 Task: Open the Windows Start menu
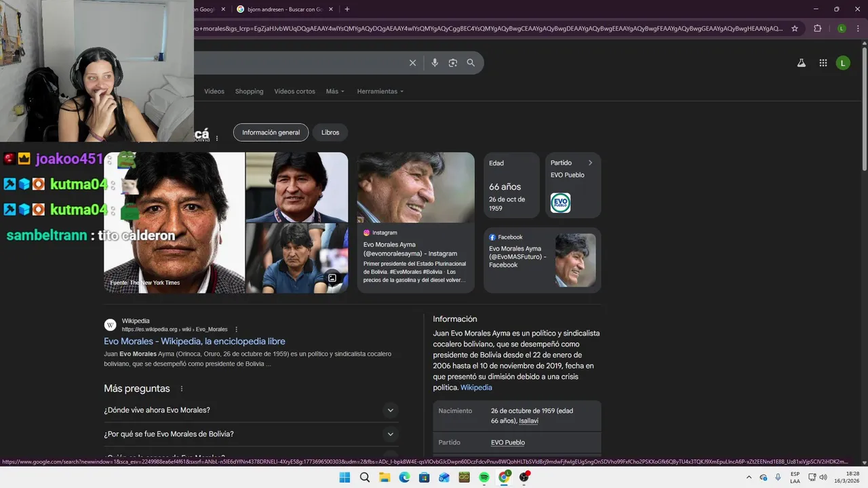coord(344,477)
